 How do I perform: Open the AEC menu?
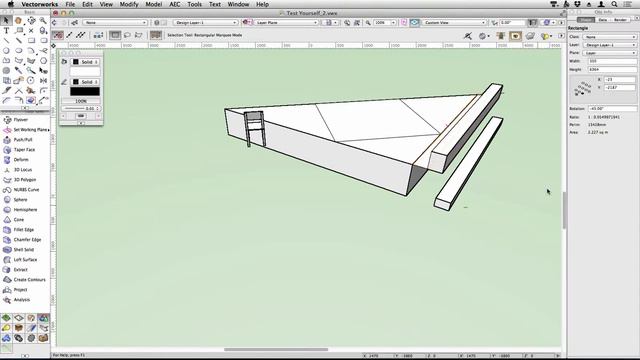pyautogui.click(x=175, y=4)
